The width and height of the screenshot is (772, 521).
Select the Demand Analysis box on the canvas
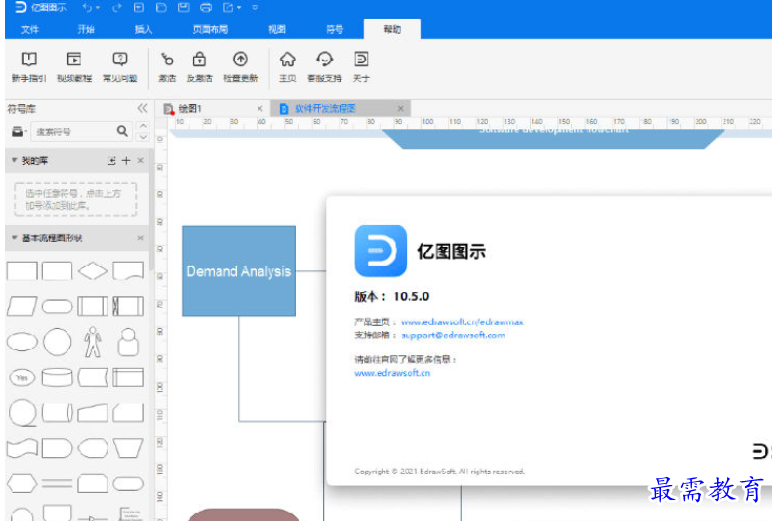tap(239, 271)
